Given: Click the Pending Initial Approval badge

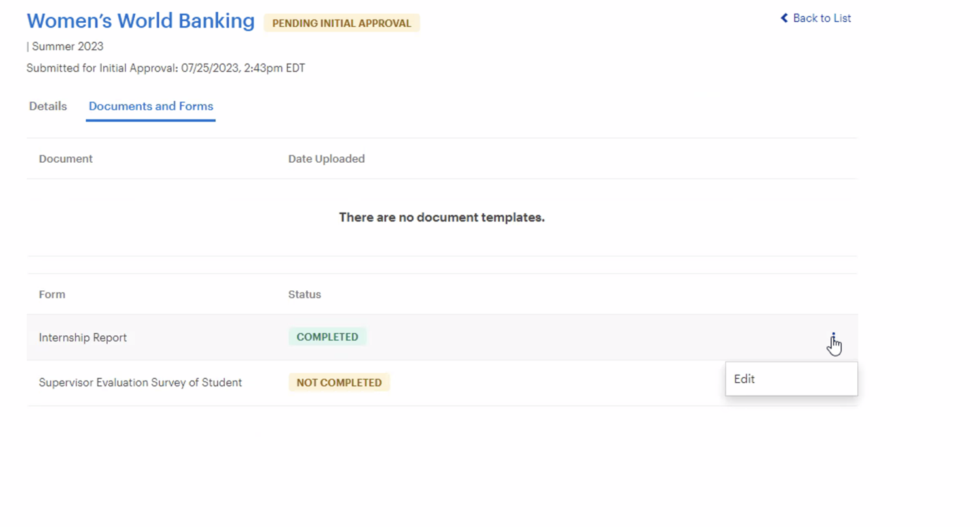Looking at the screenshot, I should [342, 24].
